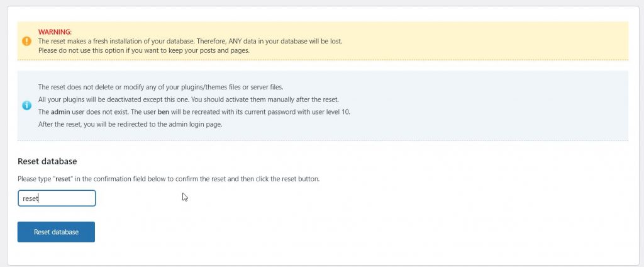Click the bold "ben" username text

pyautogui.click(x=163, y=111)
